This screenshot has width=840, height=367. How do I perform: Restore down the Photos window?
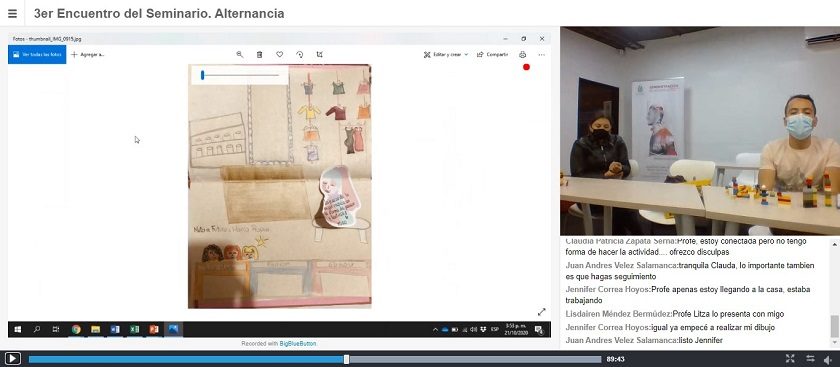523,39
